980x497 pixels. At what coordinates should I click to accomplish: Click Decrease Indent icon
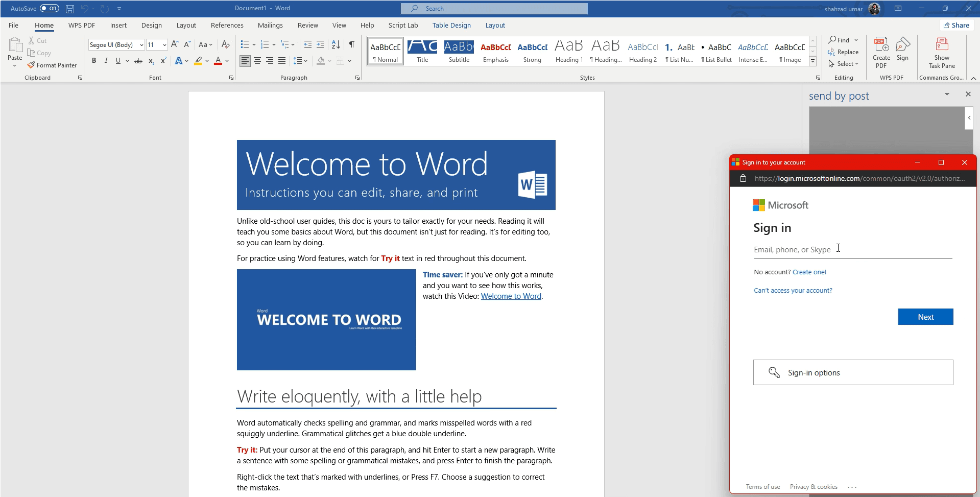(307, 45)
